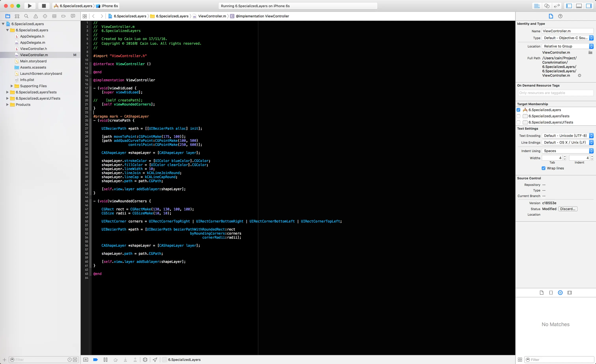Increment the Tab width stepper
The height and width of the screenshot is (364, 596).
pos(565,157)
